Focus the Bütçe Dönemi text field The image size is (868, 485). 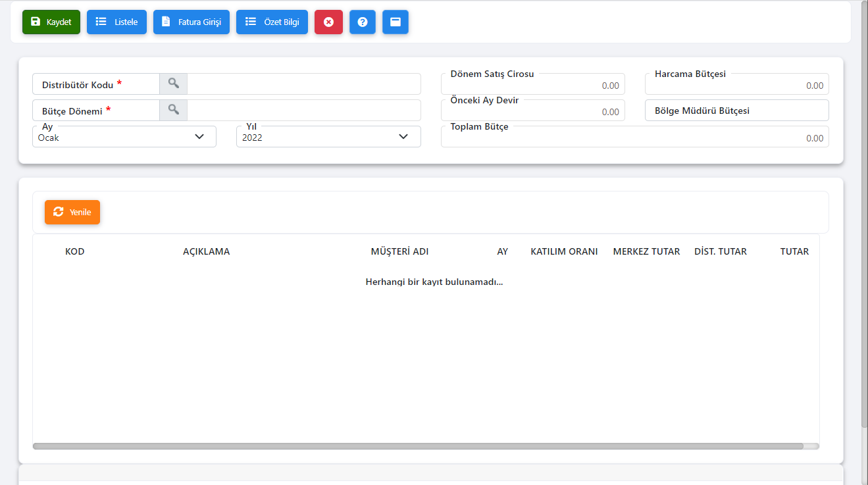tap(303, 111)
